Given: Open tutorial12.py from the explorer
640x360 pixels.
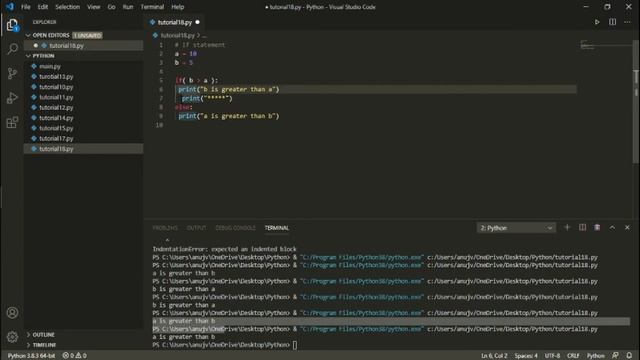Looking at the screenshot, I should click(x=56, y=107).
